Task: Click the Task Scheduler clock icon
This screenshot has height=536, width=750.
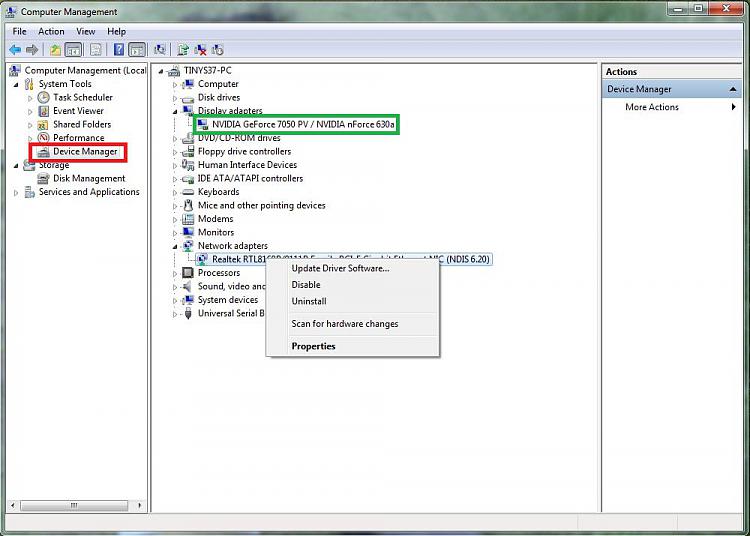Action: 44,98
